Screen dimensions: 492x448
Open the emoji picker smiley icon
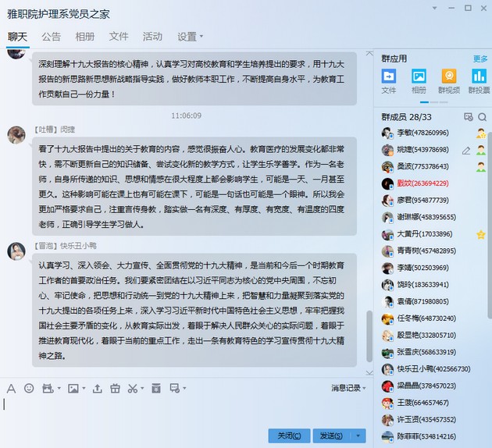[x=29, y=388]
